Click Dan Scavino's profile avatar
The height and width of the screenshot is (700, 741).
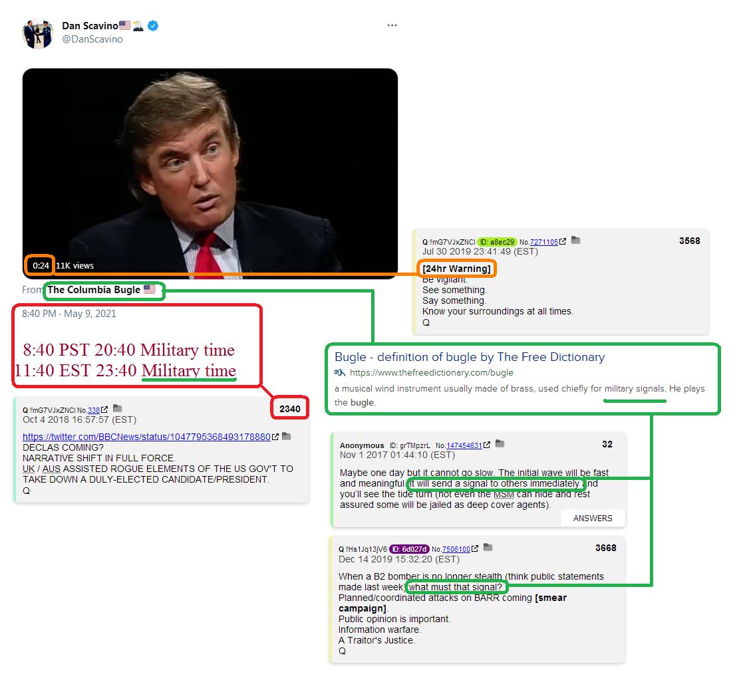click(38, 33)
